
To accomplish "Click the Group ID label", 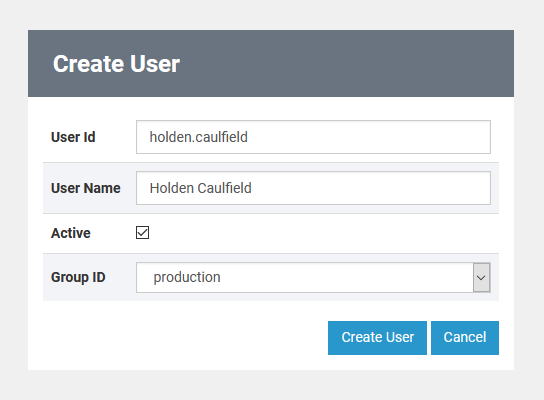I will pyautogui.click(x=78, y=277).
